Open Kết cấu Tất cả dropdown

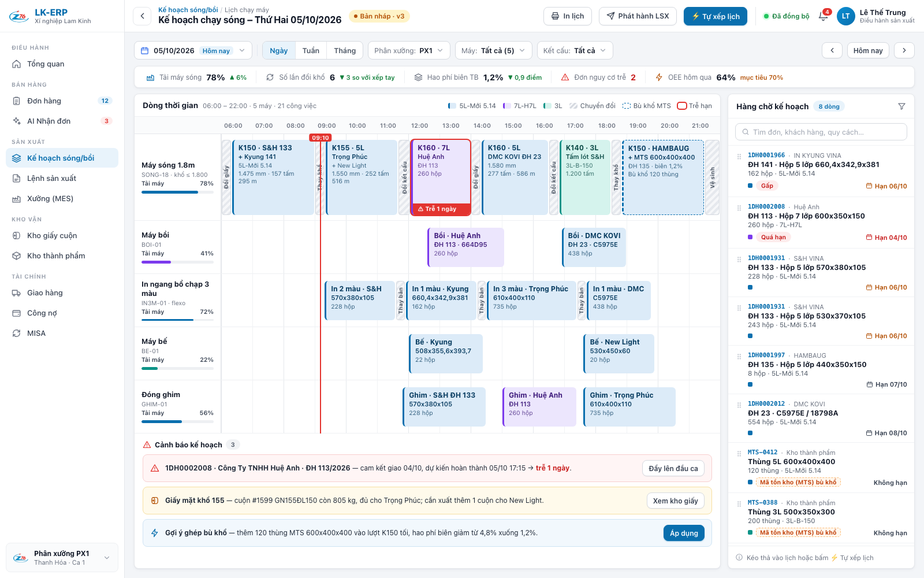coord(575,50)
